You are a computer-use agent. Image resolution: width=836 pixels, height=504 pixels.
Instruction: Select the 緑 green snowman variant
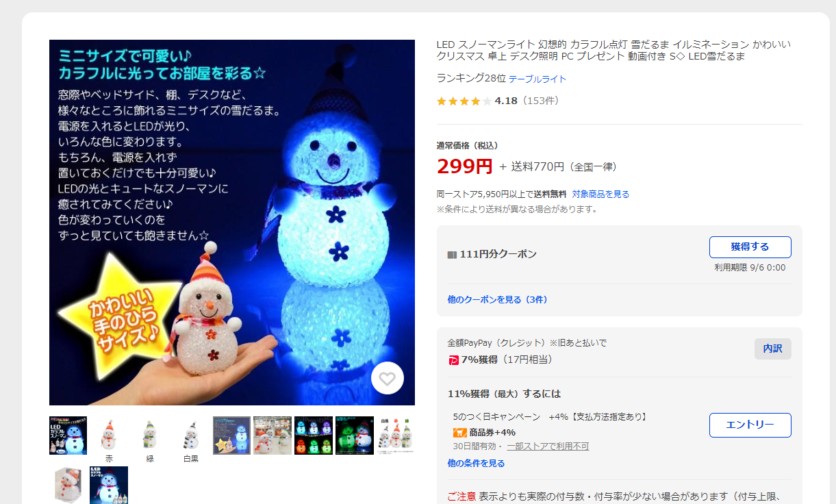pos(150,440)
